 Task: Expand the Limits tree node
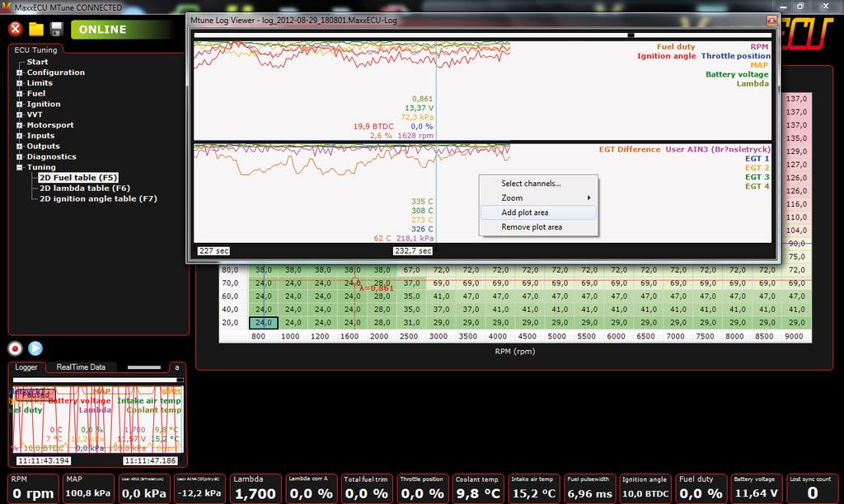pos(20,83)
